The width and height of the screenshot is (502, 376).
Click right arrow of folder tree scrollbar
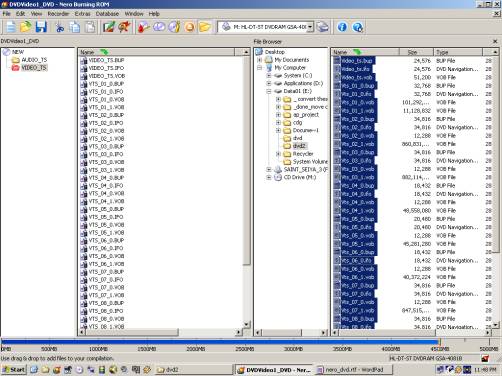tap(323, 332)
